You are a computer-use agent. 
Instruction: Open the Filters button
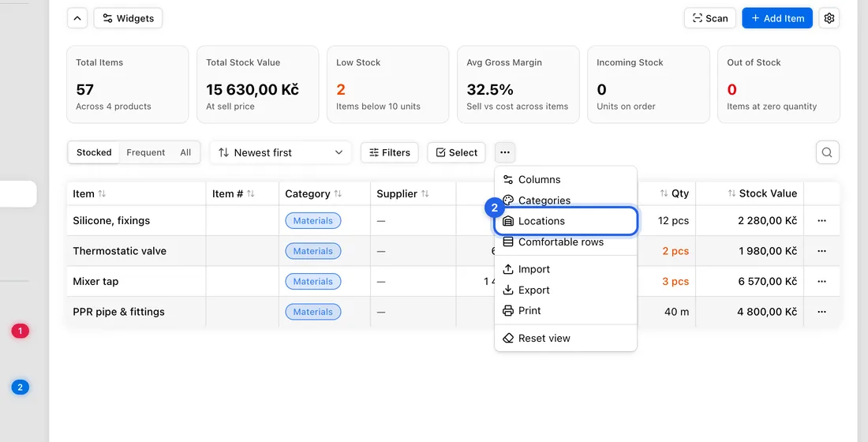click(390, 152)
